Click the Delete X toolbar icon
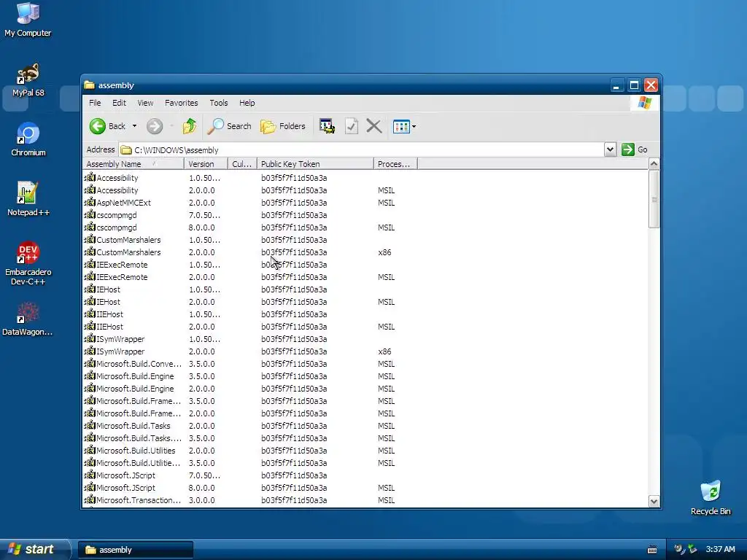747x560 pixels. pyautogui.click(x=374, y=126)
